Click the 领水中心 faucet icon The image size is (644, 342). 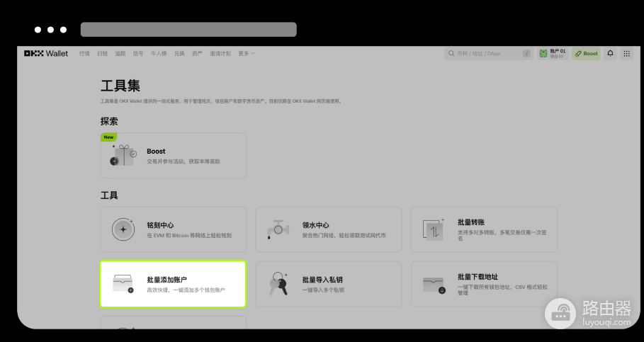coord(278,229)
